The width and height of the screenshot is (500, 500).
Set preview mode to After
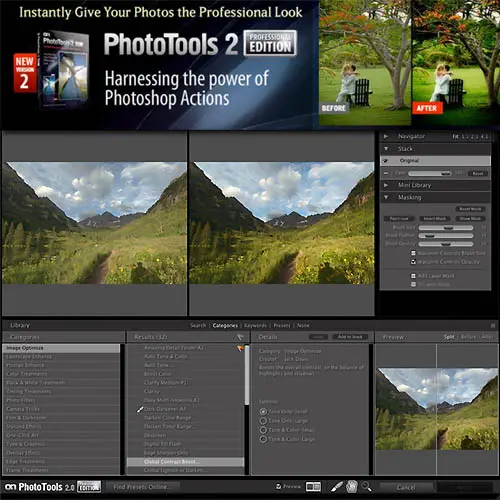pos(487,337)
